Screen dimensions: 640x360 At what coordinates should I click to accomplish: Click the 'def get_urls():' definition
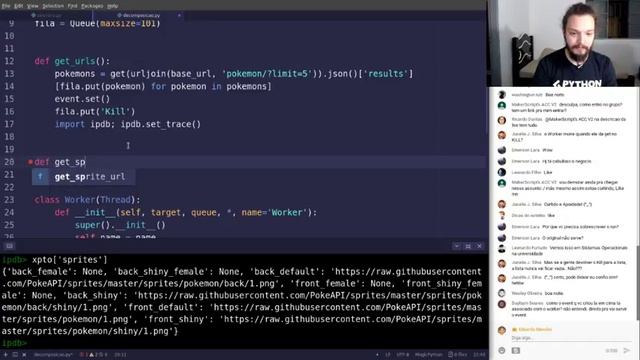click(x=72, y=61)
